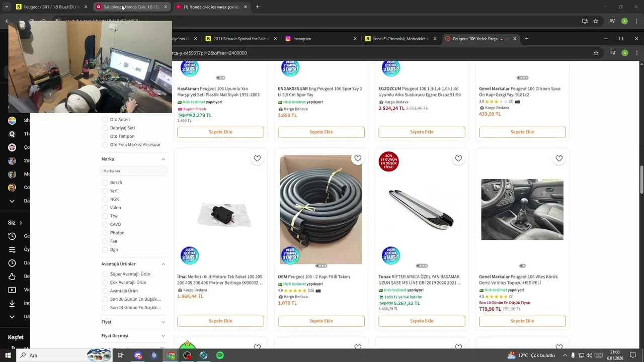Collapse the Marka filter section

coord(163,159)
